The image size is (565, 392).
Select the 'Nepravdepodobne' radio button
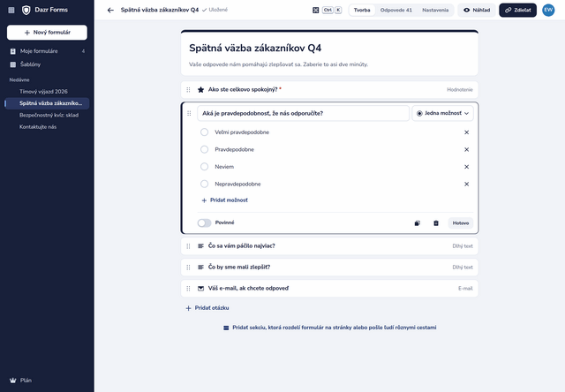(204, 185)
